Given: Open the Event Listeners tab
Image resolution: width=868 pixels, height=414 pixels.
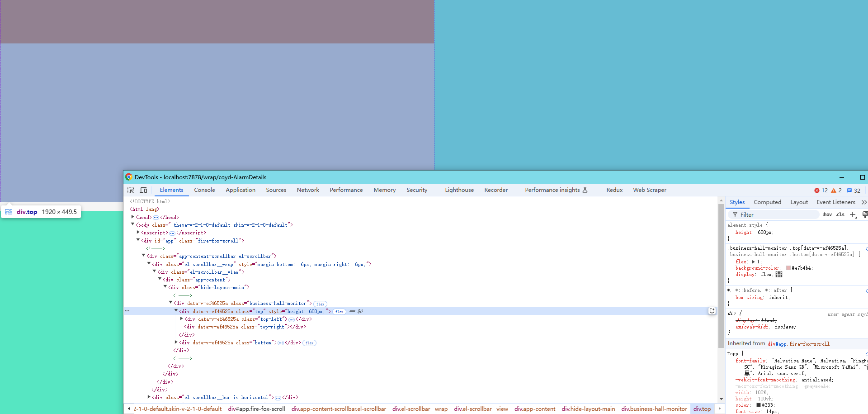Looking at the screenshot, I should click(x=836, y=202).
